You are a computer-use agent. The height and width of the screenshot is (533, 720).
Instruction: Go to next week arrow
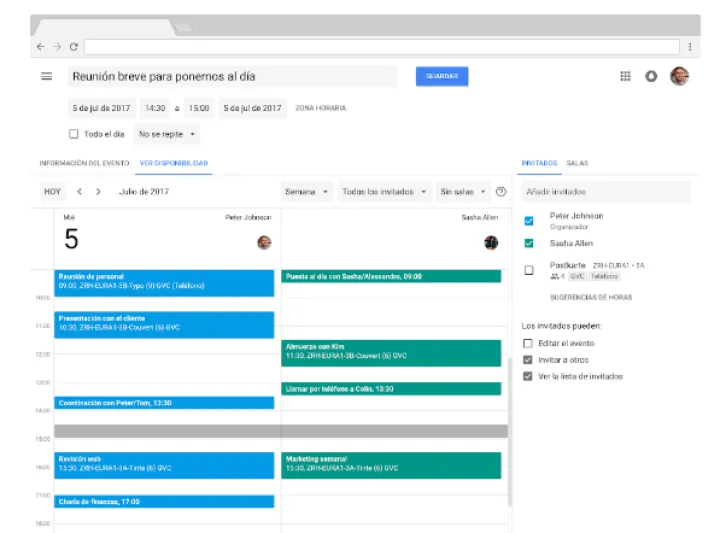point(98,191)
